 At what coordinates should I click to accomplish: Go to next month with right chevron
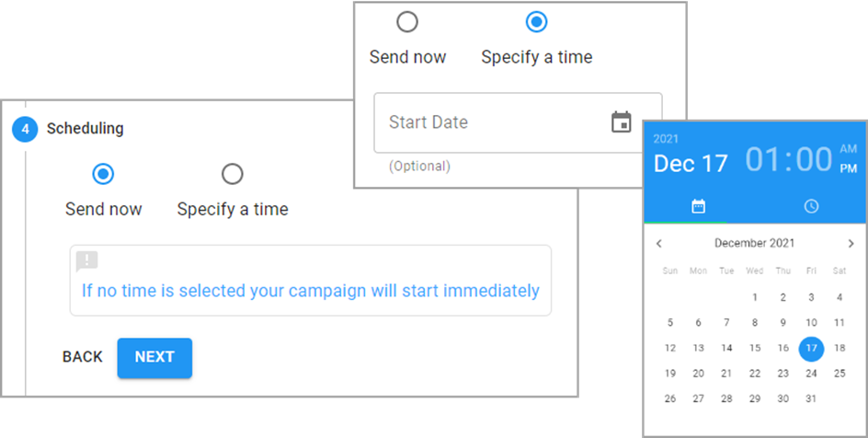[851, 244]
